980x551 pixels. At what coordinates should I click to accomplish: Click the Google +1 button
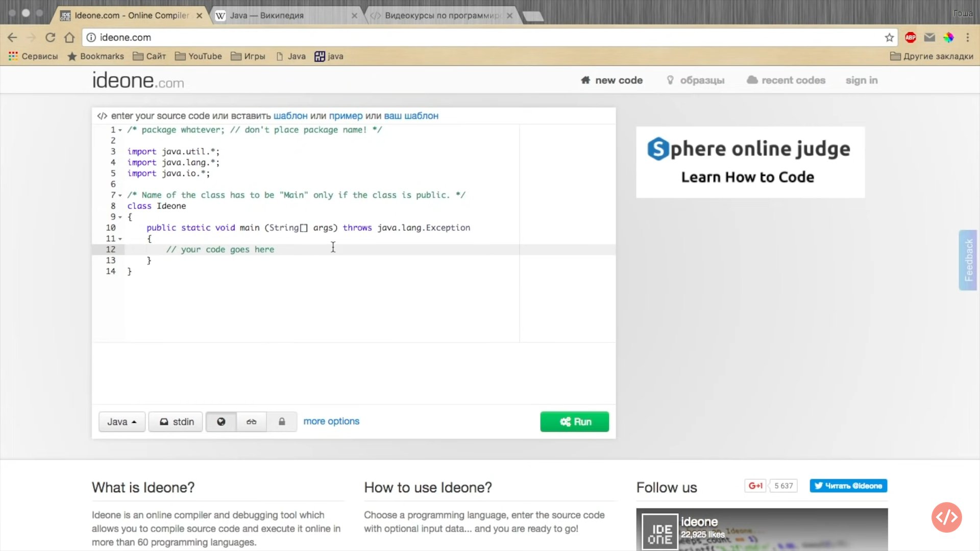(755, 486)
